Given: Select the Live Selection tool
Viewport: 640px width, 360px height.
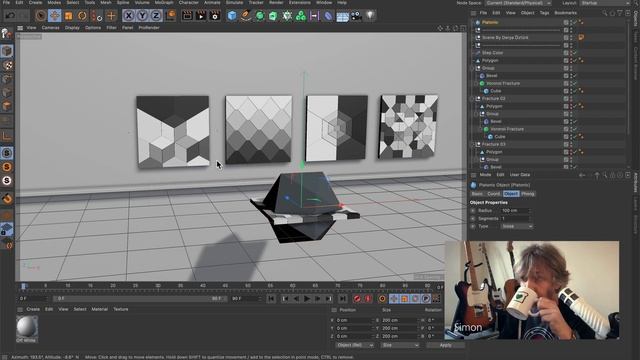Looking at the screenshot, I should (40, 16).
